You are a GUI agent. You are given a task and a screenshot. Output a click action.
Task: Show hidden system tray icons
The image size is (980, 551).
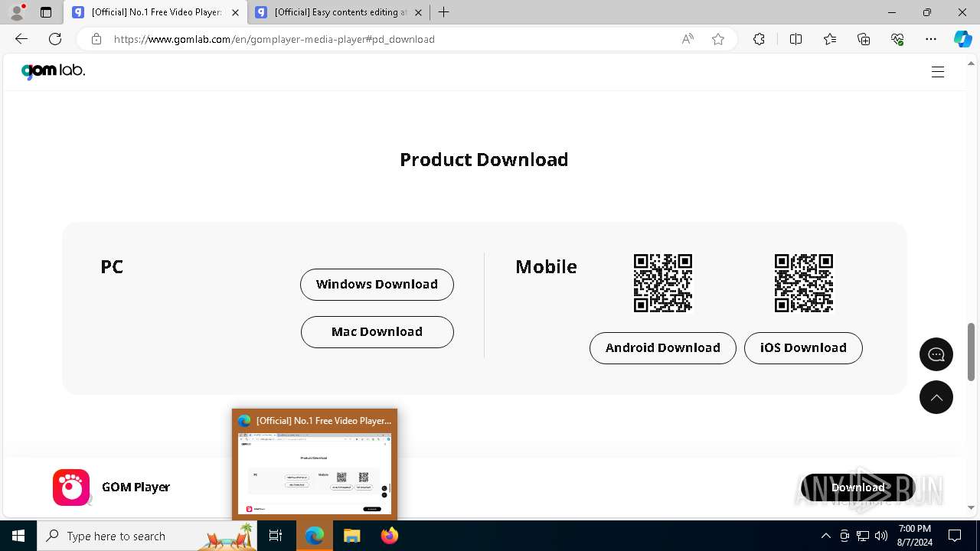(825, 536)
